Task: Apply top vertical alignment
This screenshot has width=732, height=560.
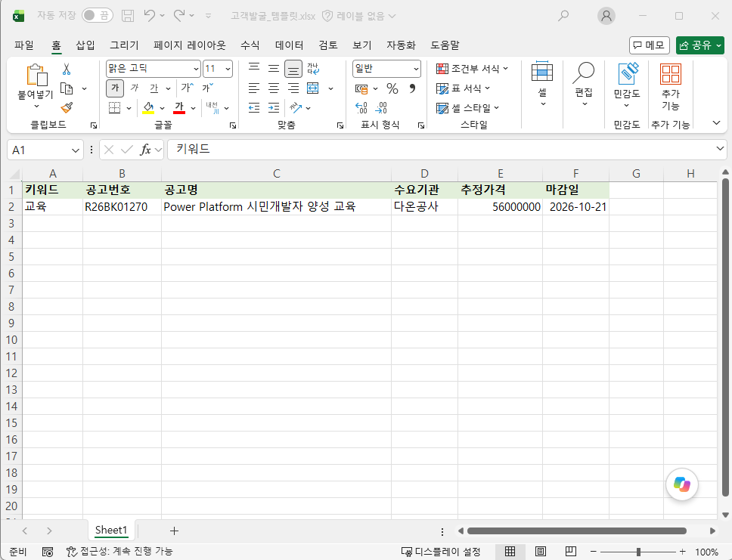Action: pyautogui.click(x=254, y=69)
